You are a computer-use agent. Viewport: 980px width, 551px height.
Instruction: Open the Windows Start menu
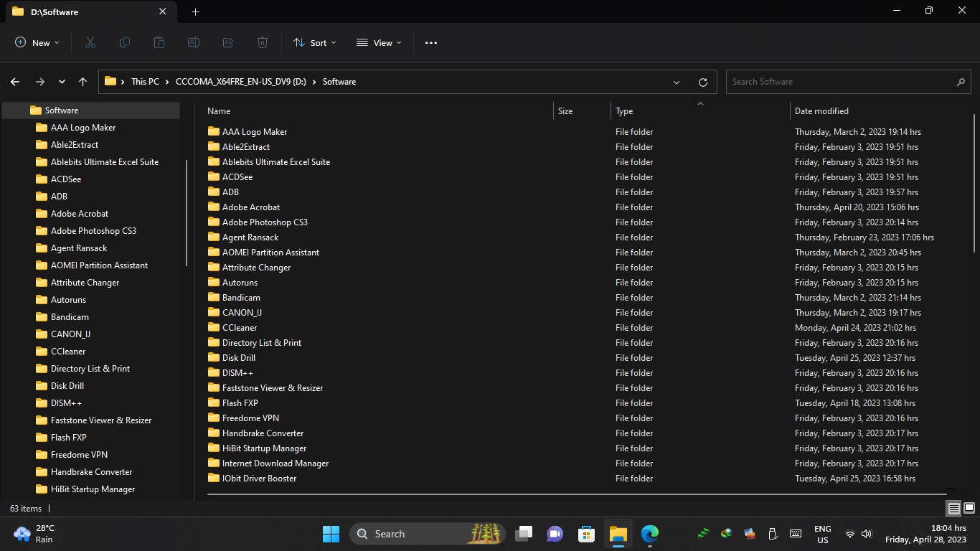click(331, 534)
